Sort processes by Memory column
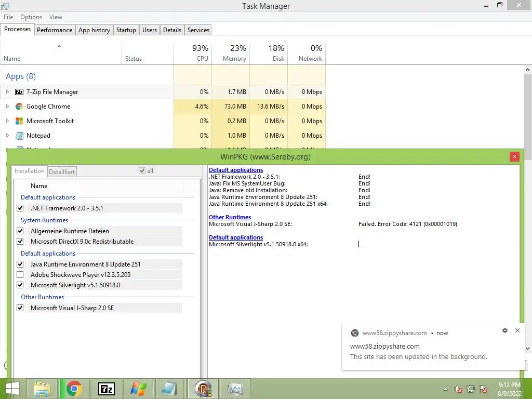Screen dimensions: 532x399 231,54
